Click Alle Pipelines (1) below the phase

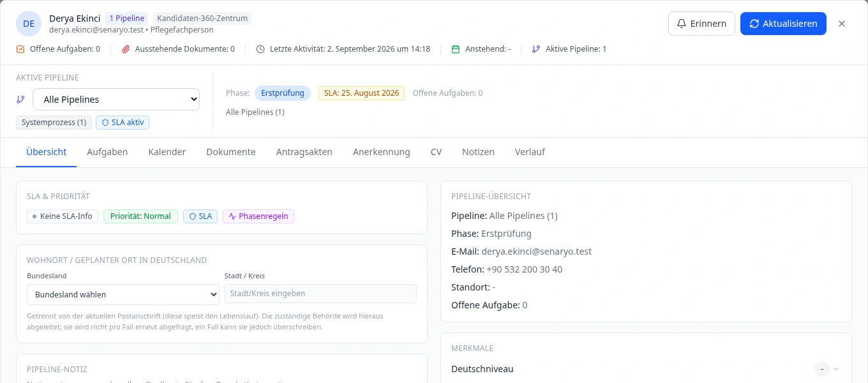tap(255, 112)
